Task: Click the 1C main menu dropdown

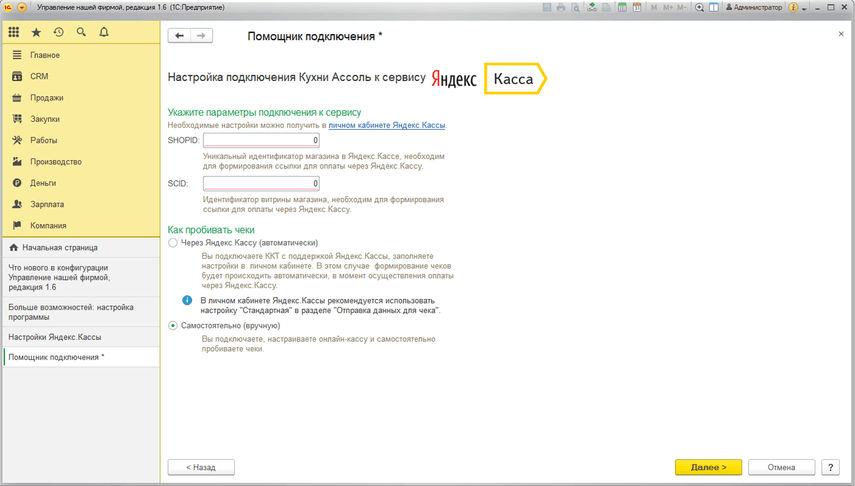Action: [x=22, y=8]
